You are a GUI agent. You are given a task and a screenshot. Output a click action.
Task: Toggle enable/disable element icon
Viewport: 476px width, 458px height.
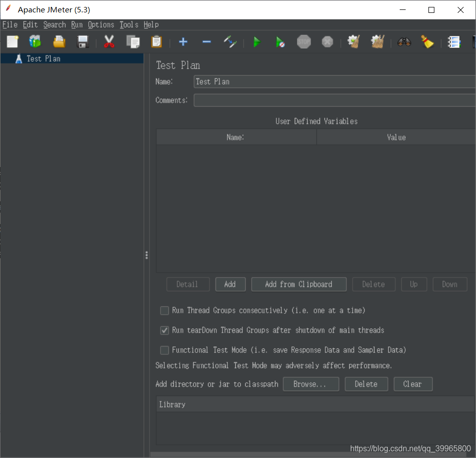coord(230,42)
